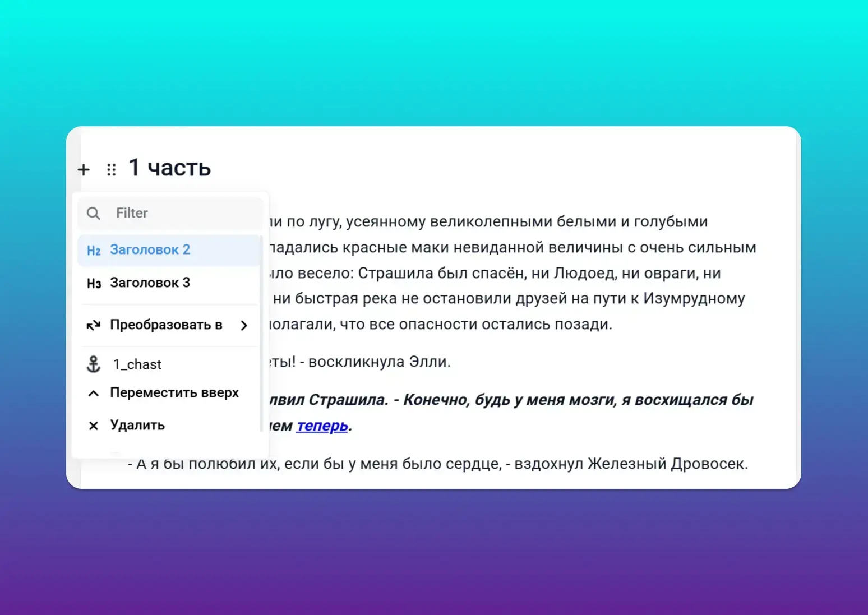Open the теперь hyperlink
The height and width of the screenshot is (615, 868).
tap(322, 426)
